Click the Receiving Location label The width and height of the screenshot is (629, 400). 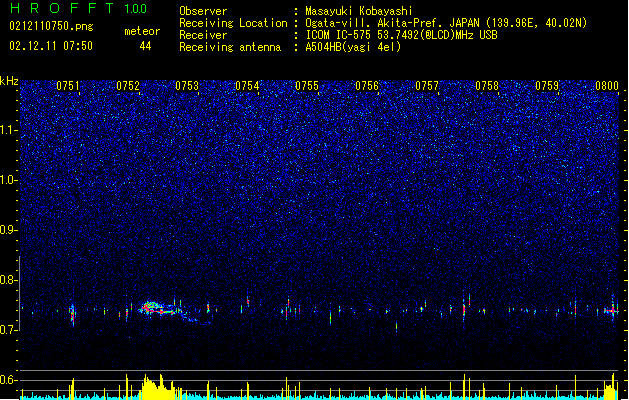click(x=233, y=23)
